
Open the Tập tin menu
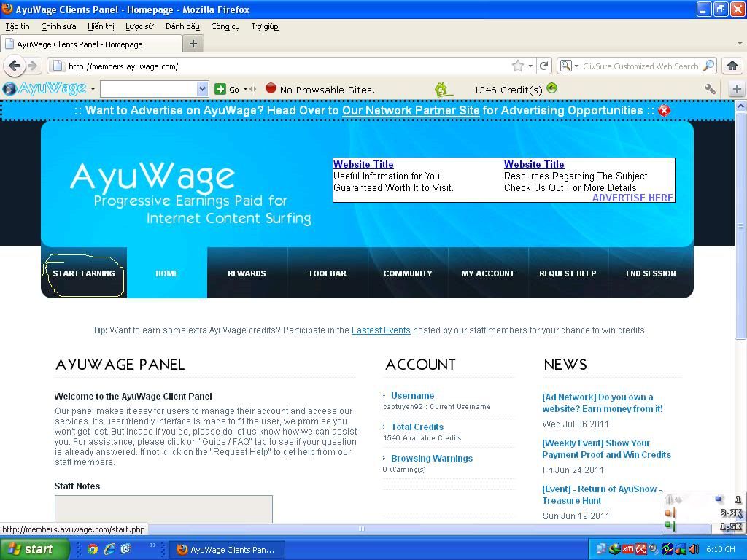pos(18,26)
